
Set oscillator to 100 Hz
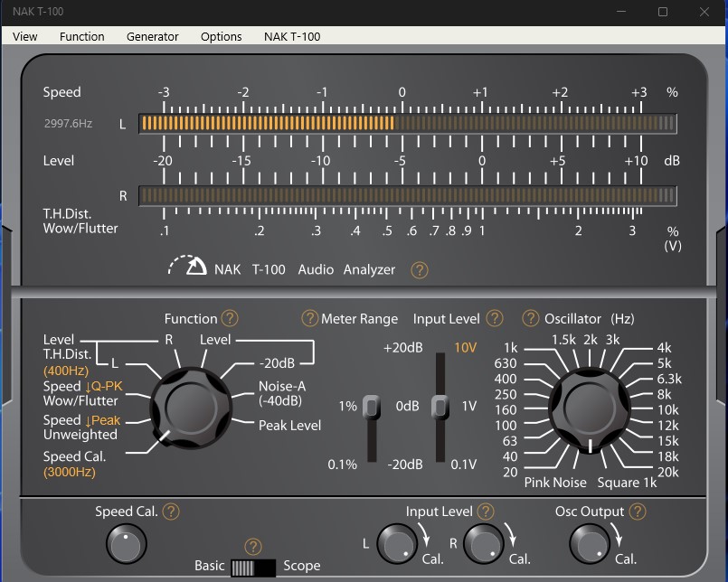click(x=506, y=425)
